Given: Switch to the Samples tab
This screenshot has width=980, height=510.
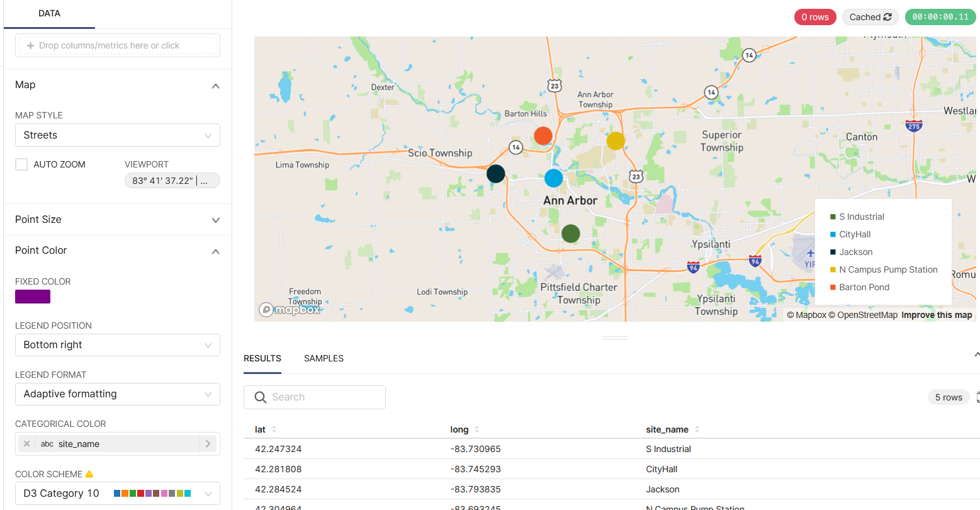Looking at the screenshot, I should (324, 358).
